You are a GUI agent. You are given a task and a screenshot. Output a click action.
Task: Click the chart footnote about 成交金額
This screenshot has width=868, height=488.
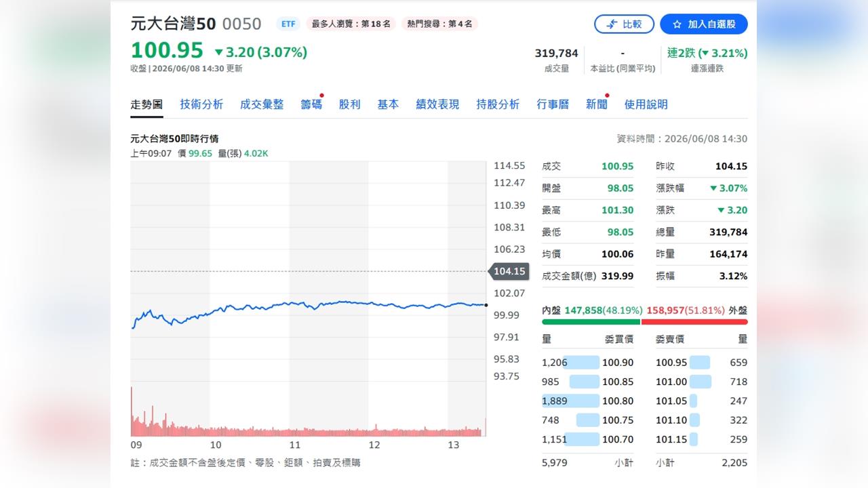(x=245, y=463)
